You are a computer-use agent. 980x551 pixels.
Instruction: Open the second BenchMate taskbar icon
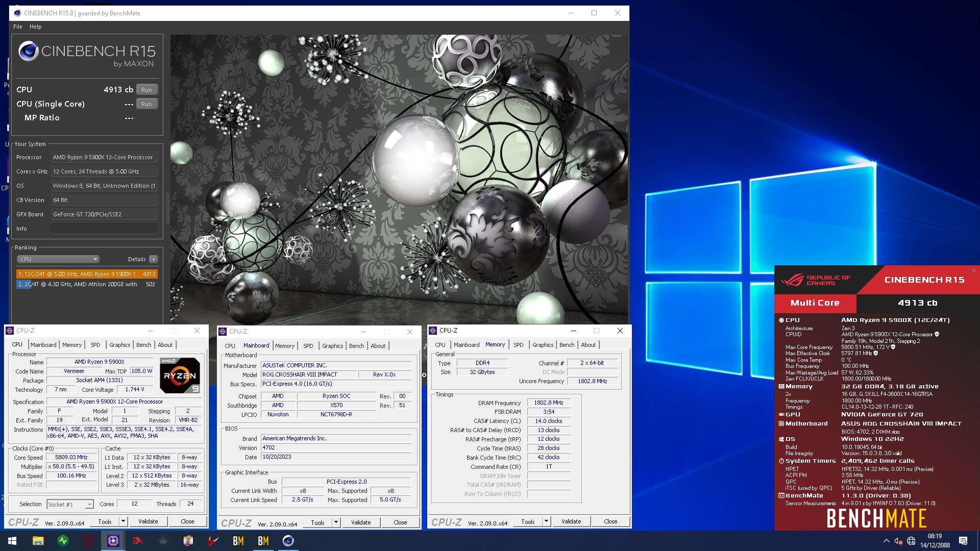[x=263, y=541]
